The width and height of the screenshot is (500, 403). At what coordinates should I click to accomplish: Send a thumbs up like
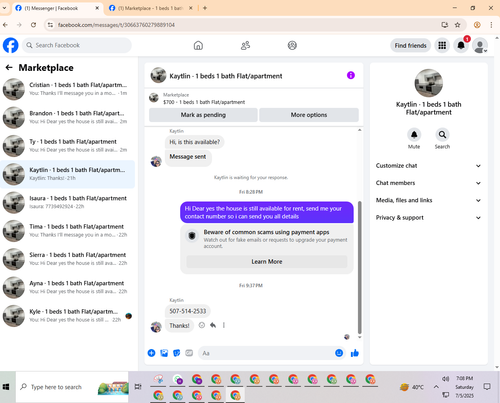(355, 353)
